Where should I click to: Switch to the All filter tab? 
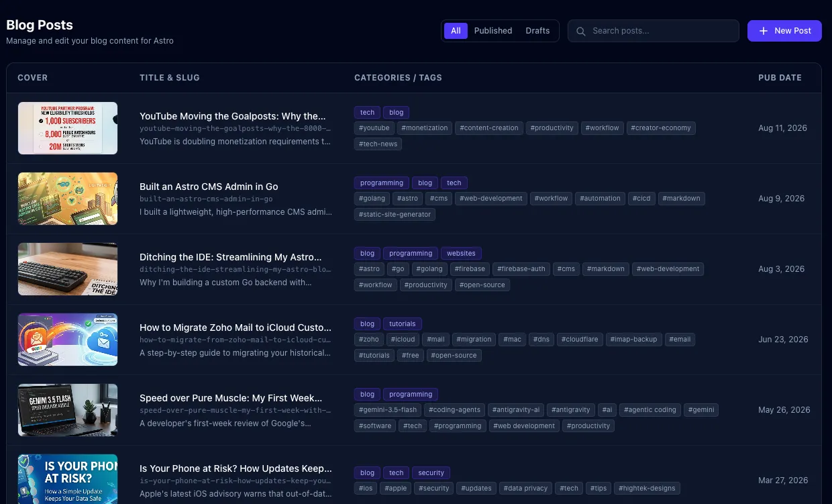(456, 31)
